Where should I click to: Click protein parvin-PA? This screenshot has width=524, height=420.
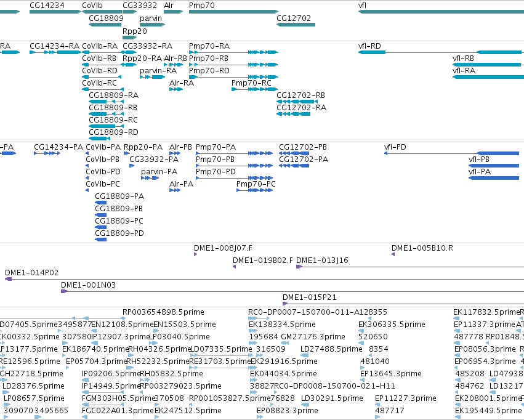coord(159,172)
